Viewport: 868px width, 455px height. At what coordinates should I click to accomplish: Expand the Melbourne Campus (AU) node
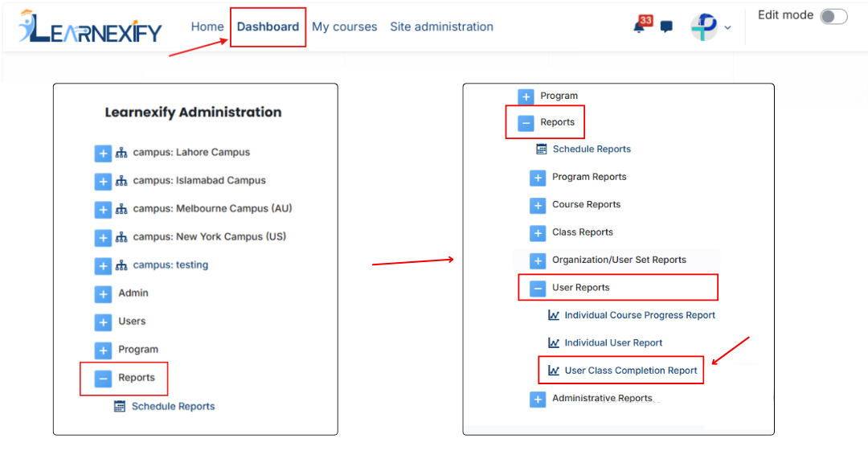[103, 210]
